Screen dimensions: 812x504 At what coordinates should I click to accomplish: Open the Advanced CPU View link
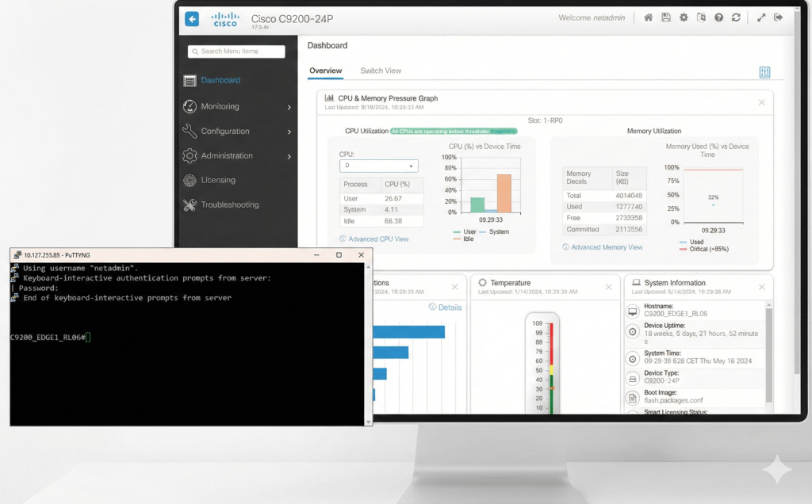(378, 239)
